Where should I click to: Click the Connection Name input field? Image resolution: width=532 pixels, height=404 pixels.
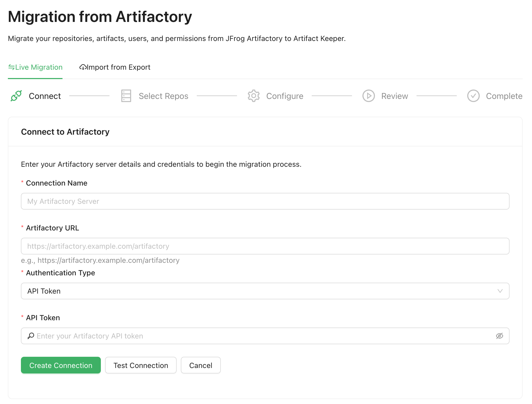coord(265,201)
